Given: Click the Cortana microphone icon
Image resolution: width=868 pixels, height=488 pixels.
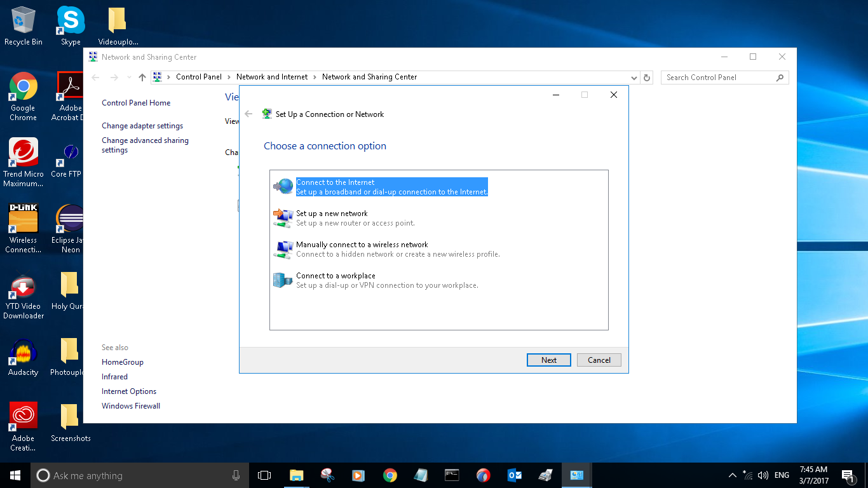Looking at the screenshot, I should (236, 475).
